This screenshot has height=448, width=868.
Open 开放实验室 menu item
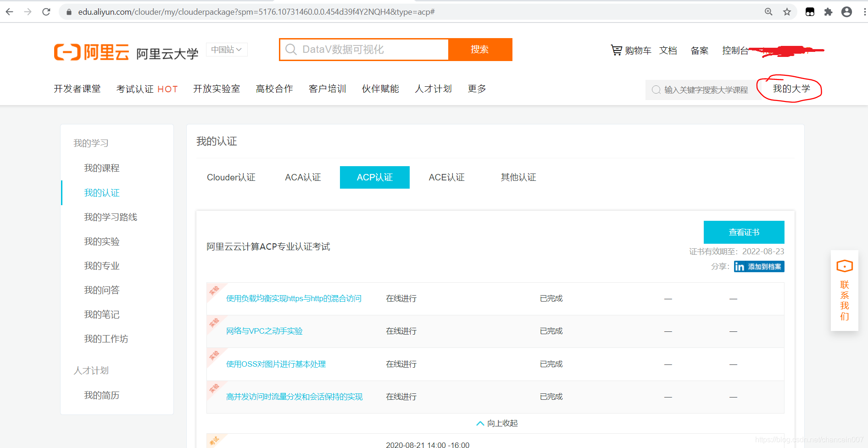217,89
